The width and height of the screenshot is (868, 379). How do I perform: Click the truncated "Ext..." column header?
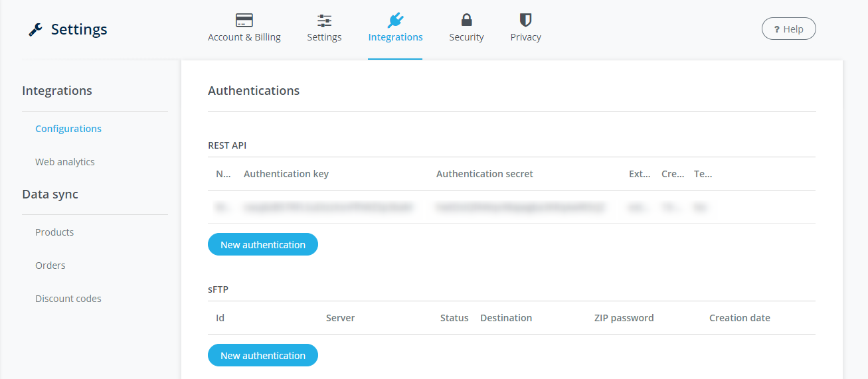point(640,174)
